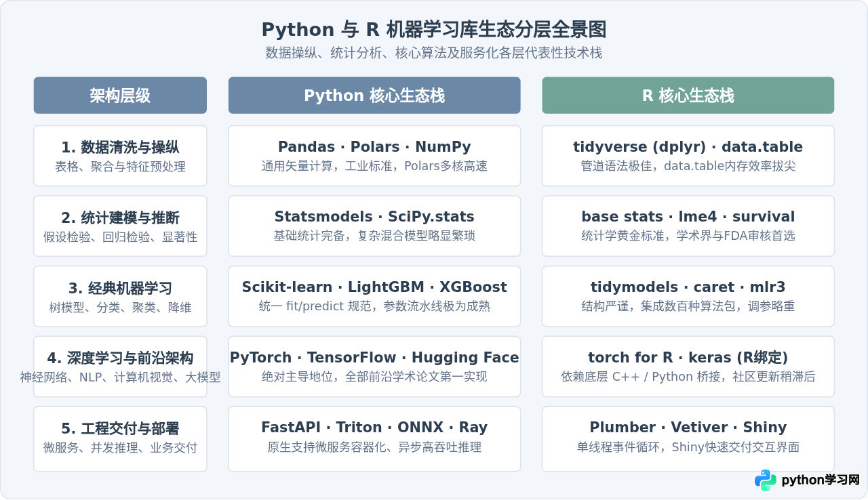Click the "torch for R · keras (R绑定)" heading
This screenshot has height=500, width=868.
(x=688, y=358)
